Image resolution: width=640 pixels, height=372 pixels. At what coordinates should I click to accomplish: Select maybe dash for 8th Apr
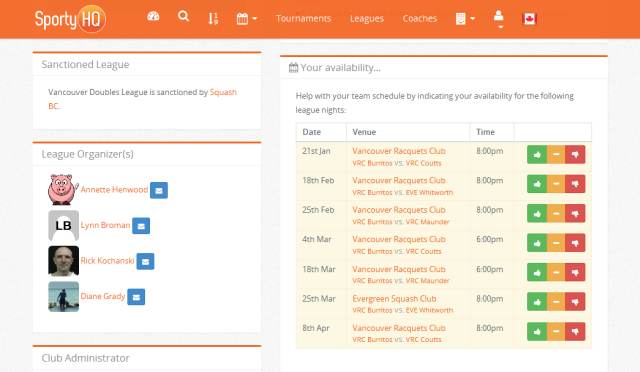tap(556, 331)
